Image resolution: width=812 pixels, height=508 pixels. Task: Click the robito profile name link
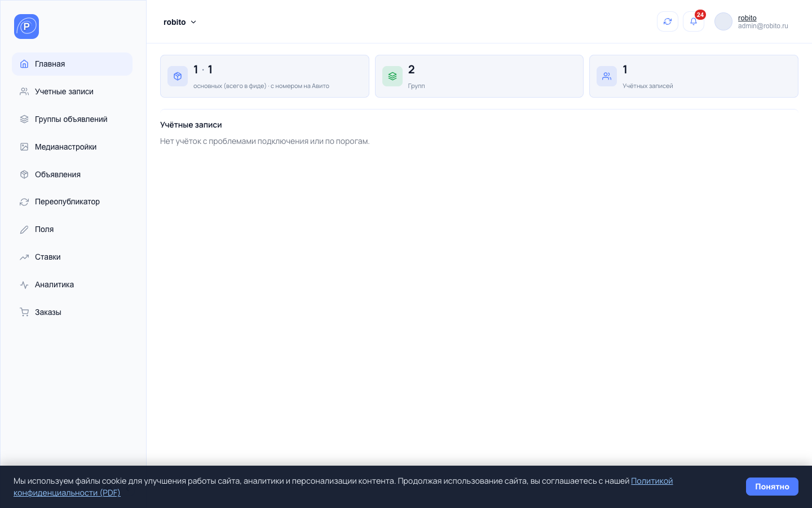coord(747,18)
